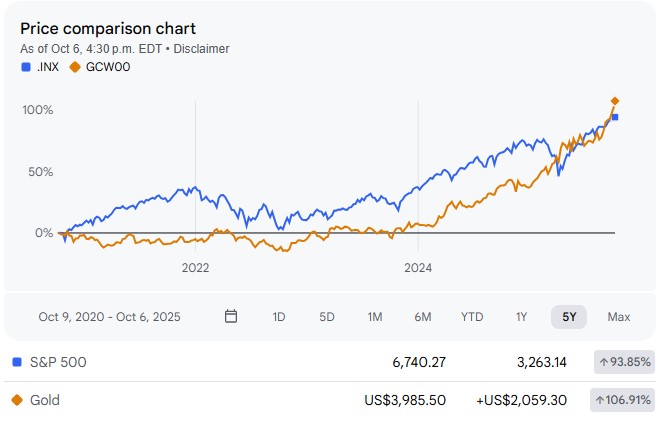Screen dimensions: 661x423
Task: Show the Max time range
Action: [x=619, y=317]
